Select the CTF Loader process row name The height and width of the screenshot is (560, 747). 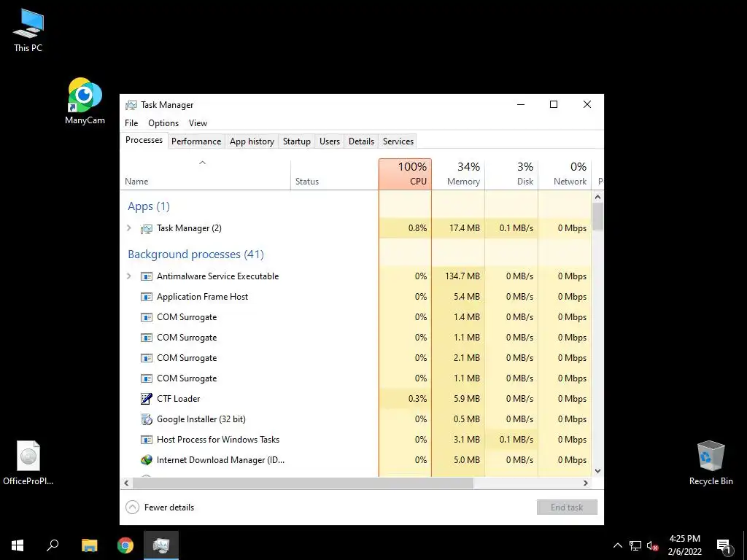click(178, 399)
